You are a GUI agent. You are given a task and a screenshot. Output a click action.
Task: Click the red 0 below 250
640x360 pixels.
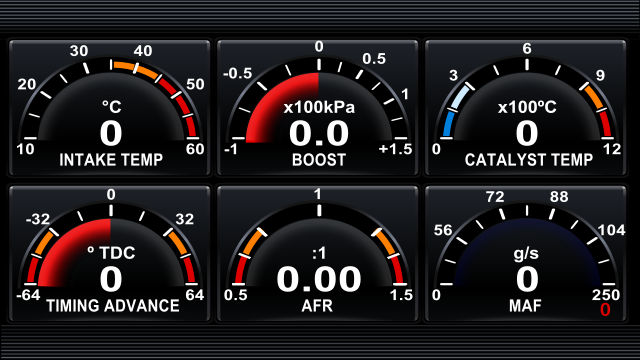pos(605,310)
